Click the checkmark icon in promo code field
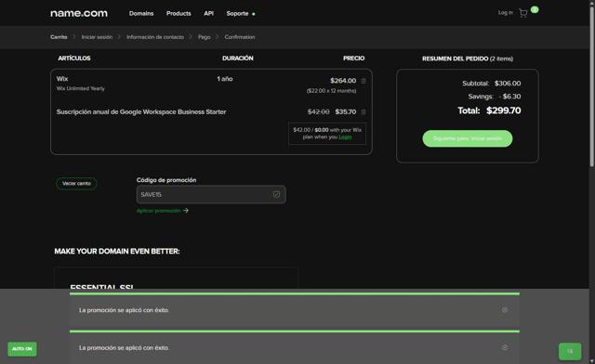The width and height of the screenshot is (595, 364). (x=276, y=194)
